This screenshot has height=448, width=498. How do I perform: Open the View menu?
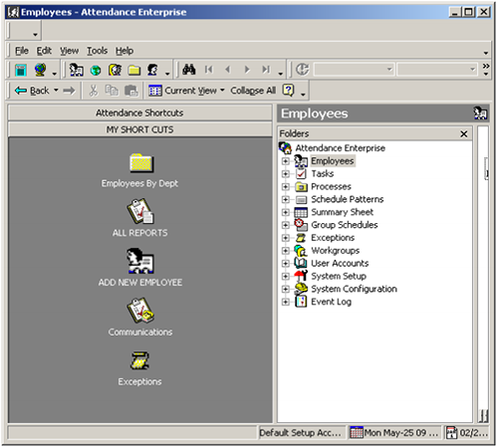[x=69, y=51]
